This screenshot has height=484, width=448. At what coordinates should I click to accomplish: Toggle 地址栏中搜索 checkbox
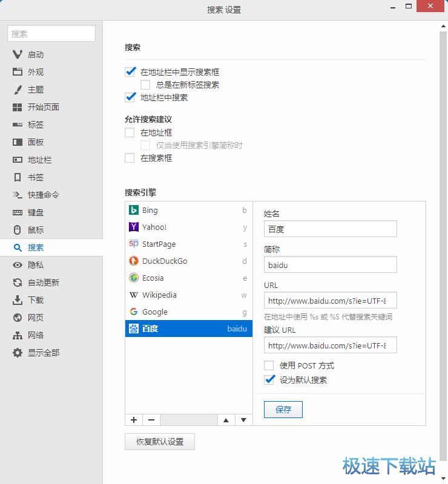130,97
